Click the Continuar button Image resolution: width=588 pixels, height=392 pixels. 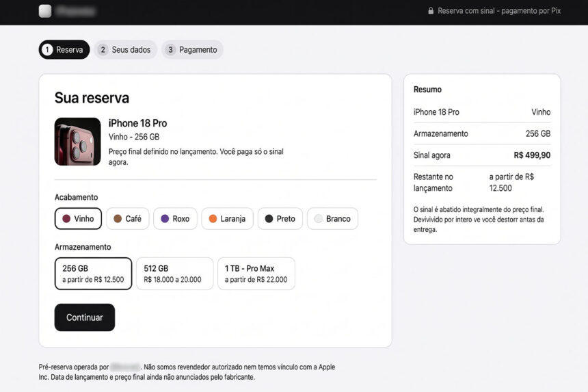tap(85, 317)
